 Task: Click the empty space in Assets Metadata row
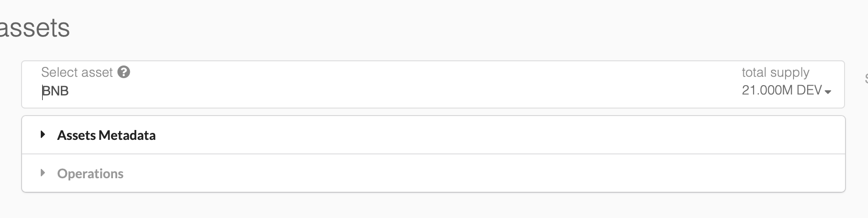coord(469,135)
